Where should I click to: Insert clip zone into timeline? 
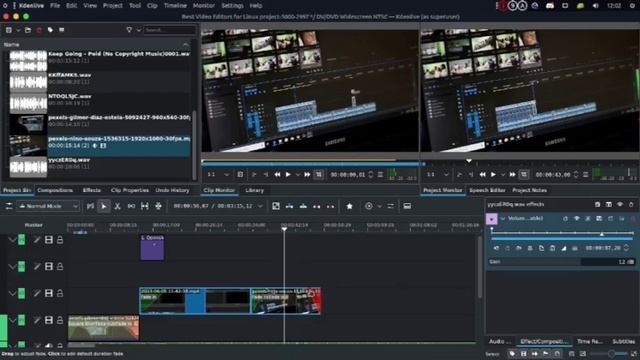point(289,207)
